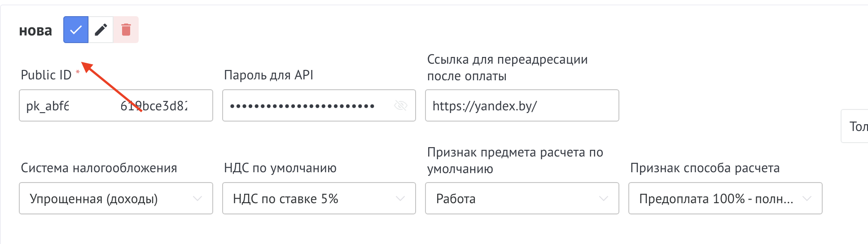Click chevron arrow in Упрощенная (доходы) field
Viewport: 868px width, 244px height.
coord(197,199)
